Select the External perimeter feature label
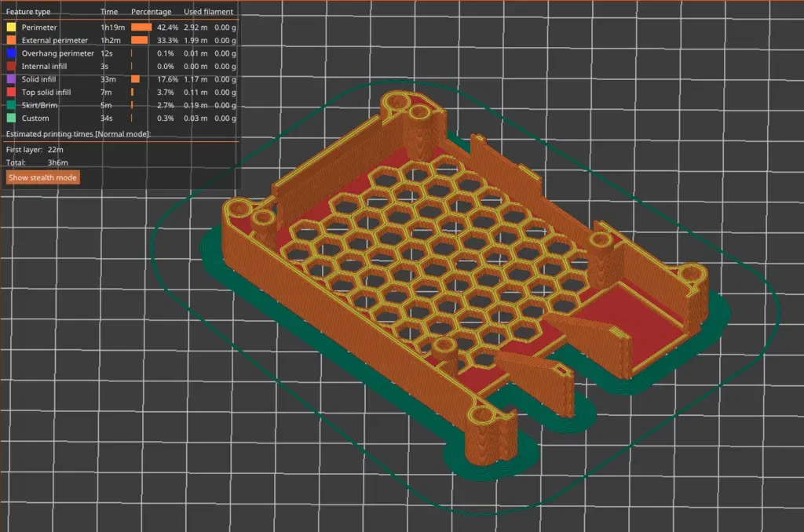This screenshot has width=804, height=532. click(55, 40)
